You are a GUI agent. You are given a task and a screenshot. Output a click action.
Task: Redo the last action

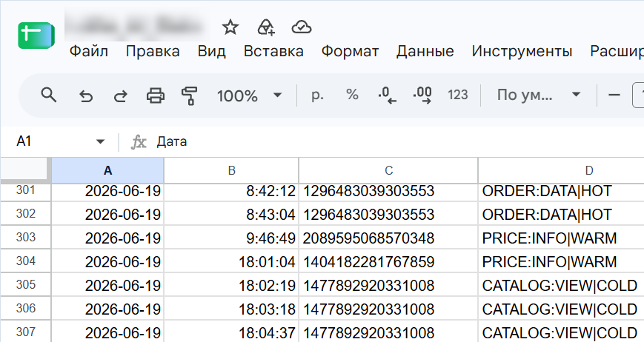click(120, 96)
